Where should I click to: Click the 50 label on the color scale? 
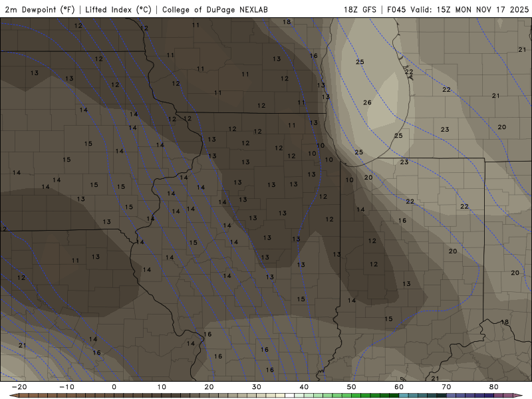(x=352, y=387)
